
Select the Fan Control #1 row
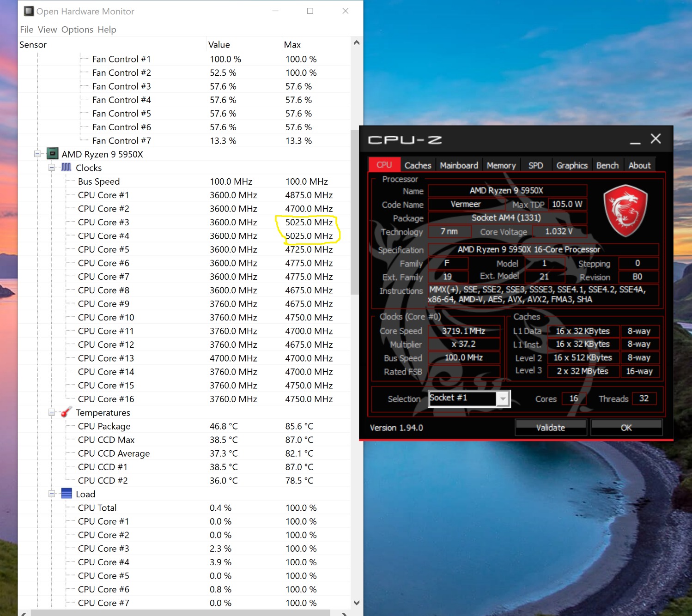(184, 59)
